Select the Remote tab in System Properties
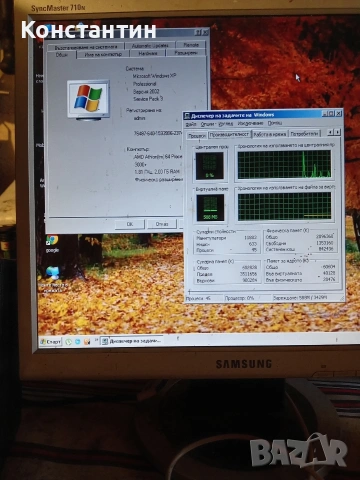 click(191, 45)
